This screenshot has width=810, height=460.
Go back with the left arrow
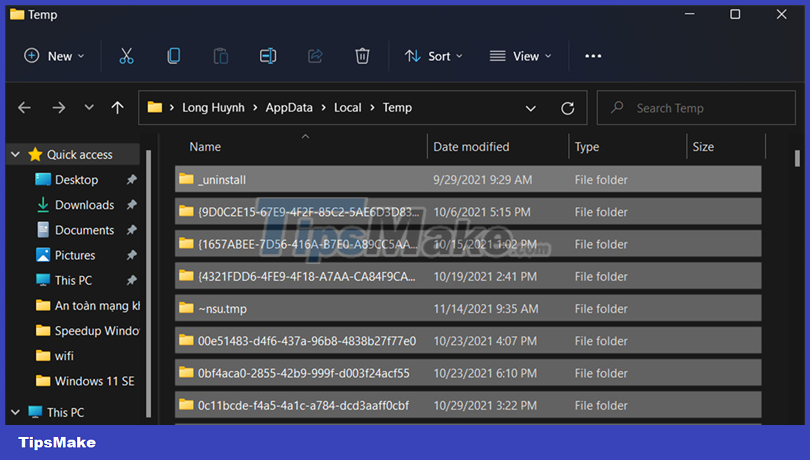click(24, 108)
